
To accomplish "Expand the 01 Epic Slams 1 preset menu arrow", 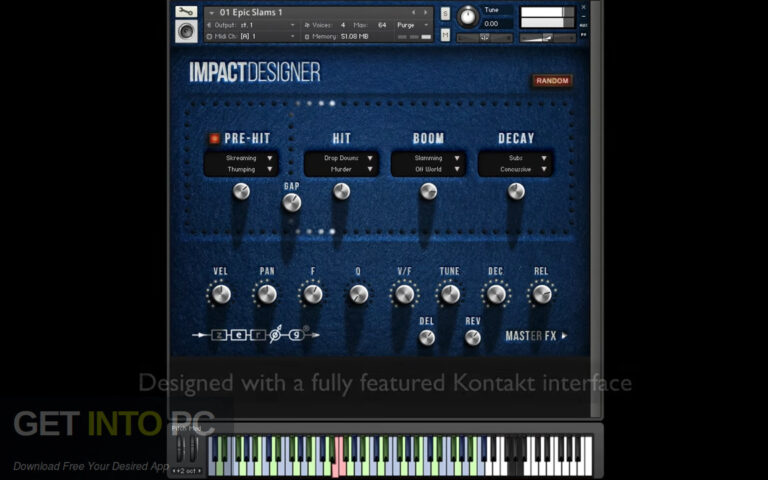I will point(212,13).
